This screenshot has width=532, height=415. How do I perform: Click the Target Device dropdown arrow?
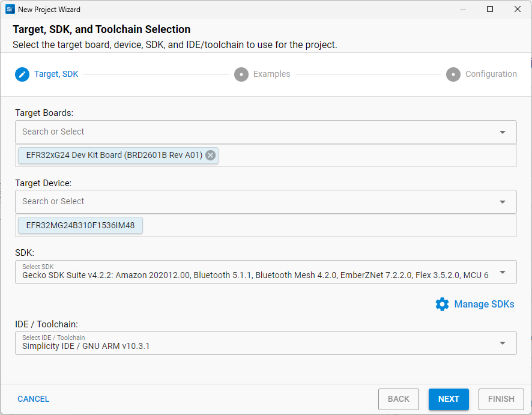tap(503, 202)
